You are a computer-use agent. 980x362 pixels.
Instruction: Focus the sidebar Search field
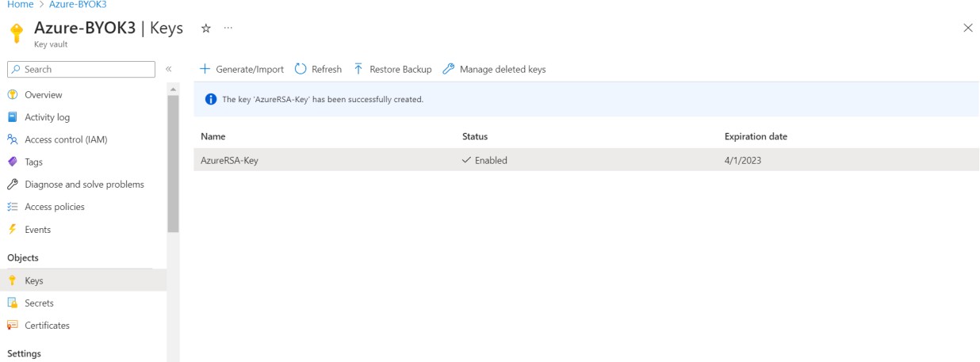tap(81, 70)
